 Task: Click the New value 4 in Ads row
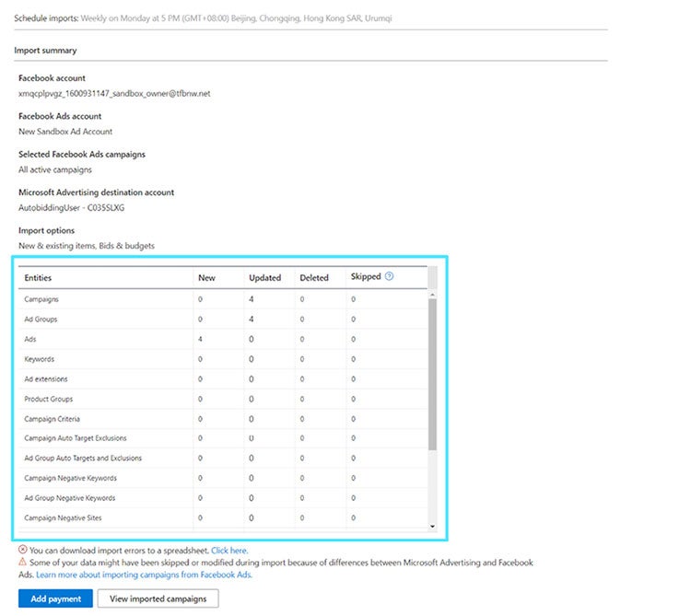200,339
